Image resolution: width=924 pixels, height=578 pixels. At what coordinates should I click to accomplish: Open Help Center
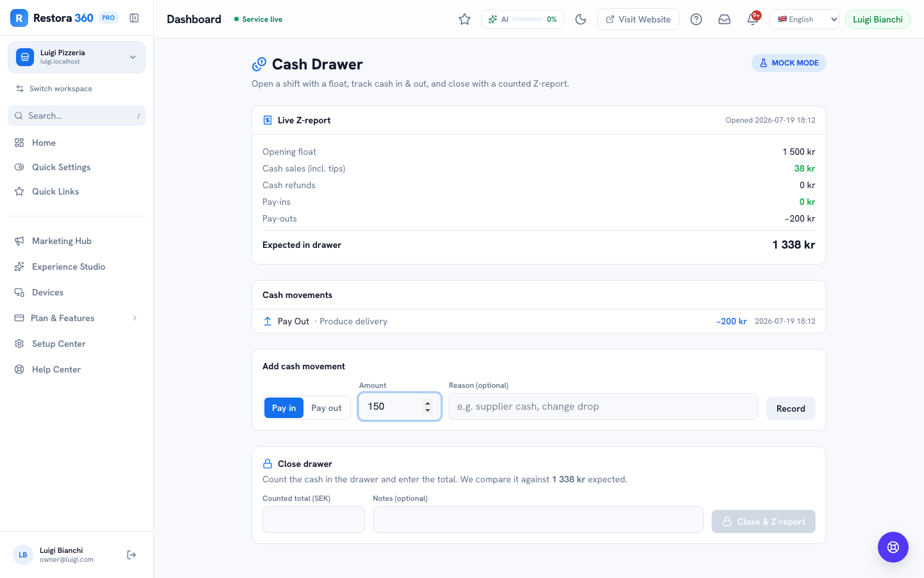[76, 369]
